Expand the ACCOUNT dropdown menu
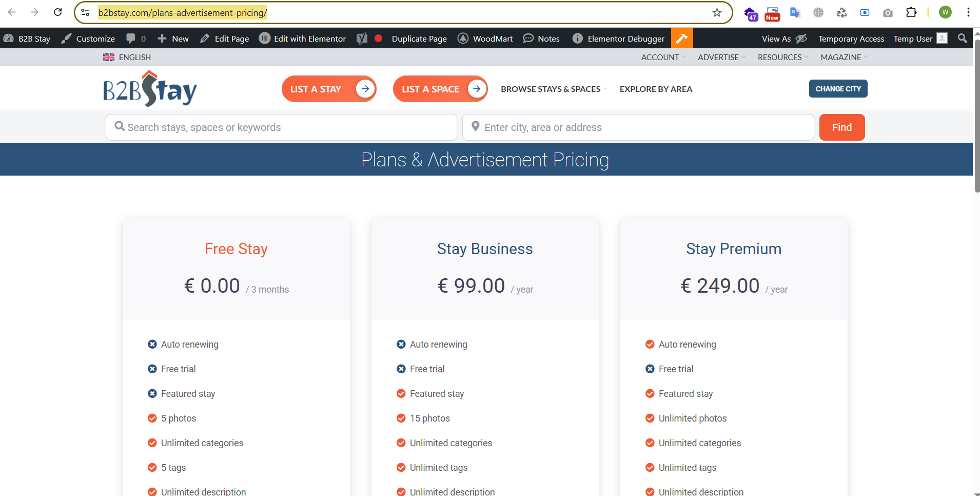The height and width of the screenshot is (496, 980). pyautogui.click(x=662, y=58)
